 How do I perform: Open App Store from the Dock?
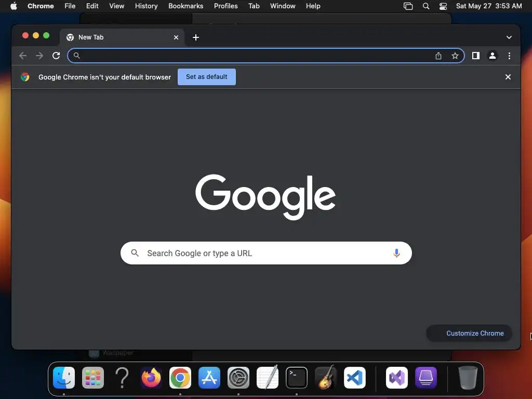(209, 378)
